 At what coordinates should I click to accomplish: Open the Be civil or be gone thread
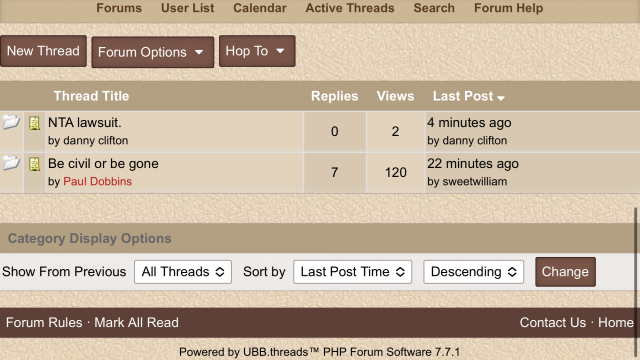tap(103, 164)
